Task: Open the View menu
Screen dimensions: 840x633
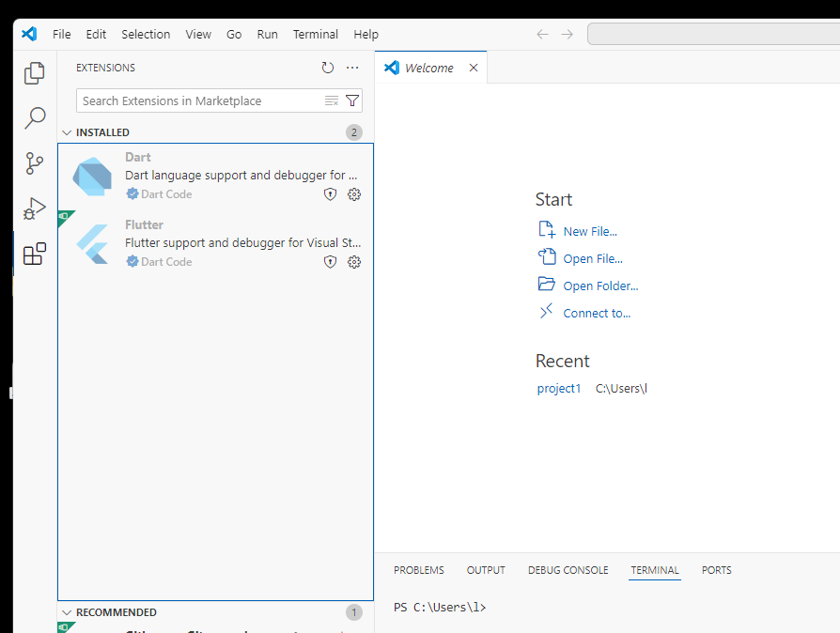Action: coord(198,34)
